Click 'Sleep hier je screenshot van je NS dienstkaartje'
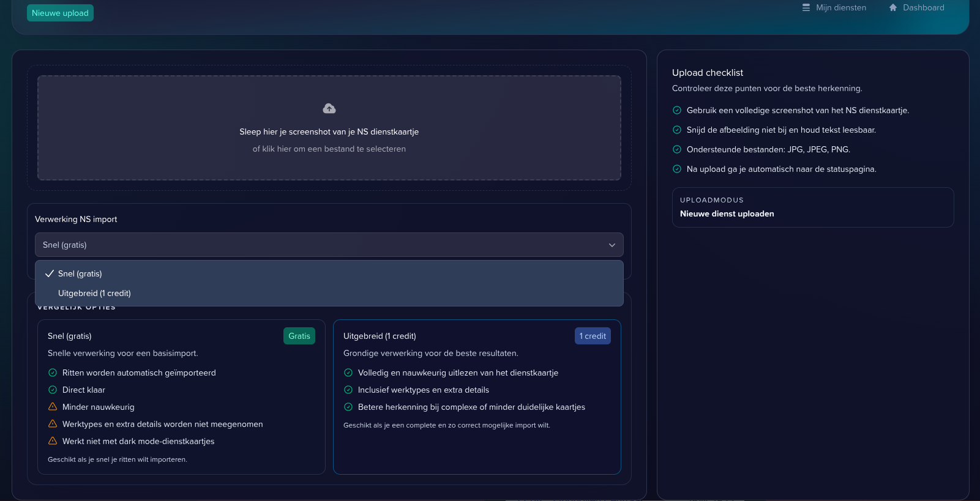Image resolution: width=980 pixels, height=501 pixels. (329, 132)
